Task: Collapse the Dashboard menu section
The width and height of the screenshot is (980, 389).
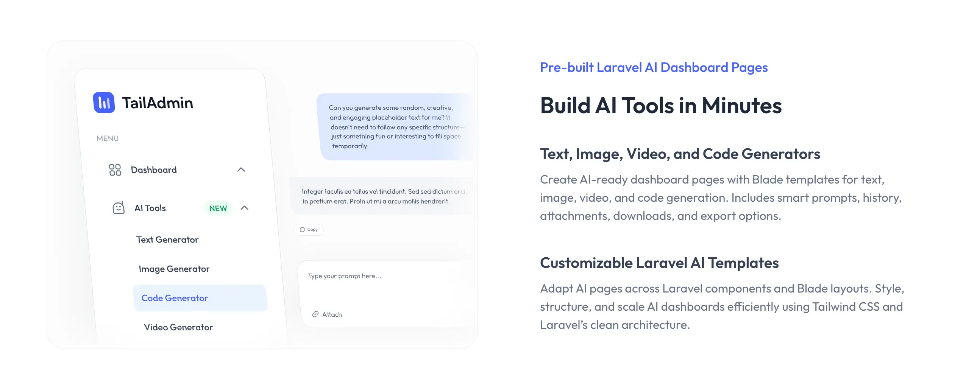Action: point(241,170)
